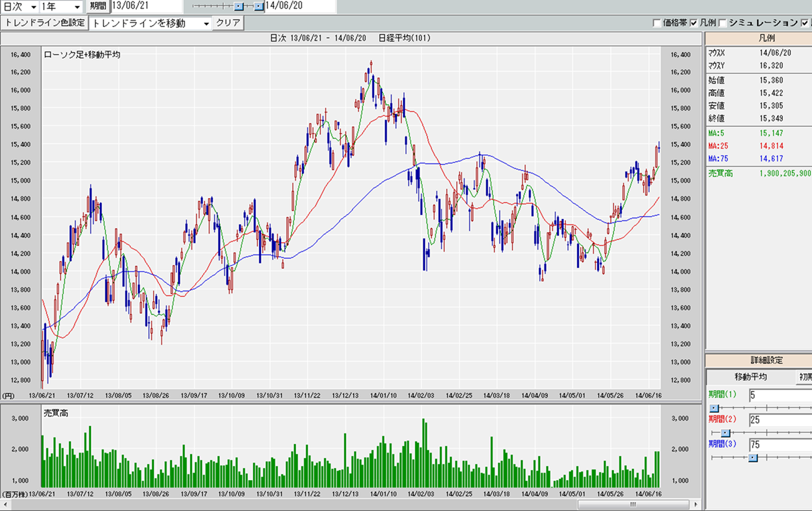Open the 1年 period length dropdown
This screenshot has width=812, height=511.
[62, 7]
